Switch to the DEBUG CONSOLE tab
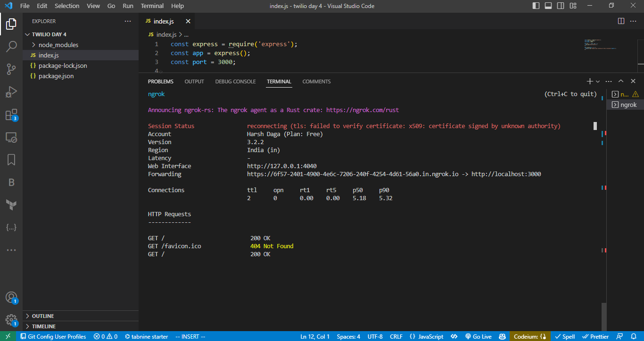 pos(235,81)
